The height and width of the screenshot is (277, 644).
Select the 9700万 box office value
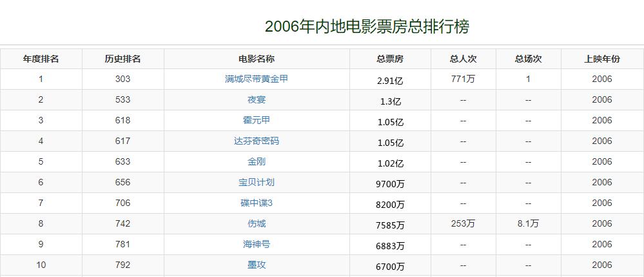[390, 184]
